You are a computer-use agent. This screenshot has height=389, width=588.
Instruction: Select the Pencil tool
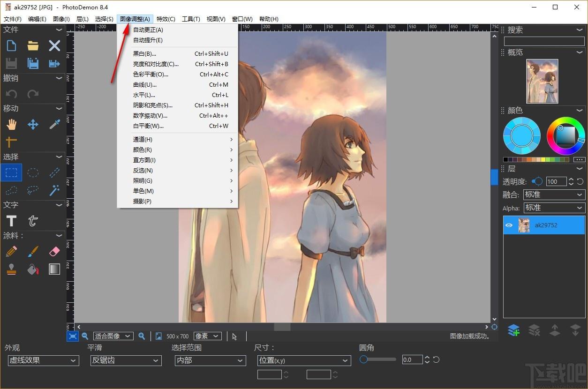pos(11,252)
